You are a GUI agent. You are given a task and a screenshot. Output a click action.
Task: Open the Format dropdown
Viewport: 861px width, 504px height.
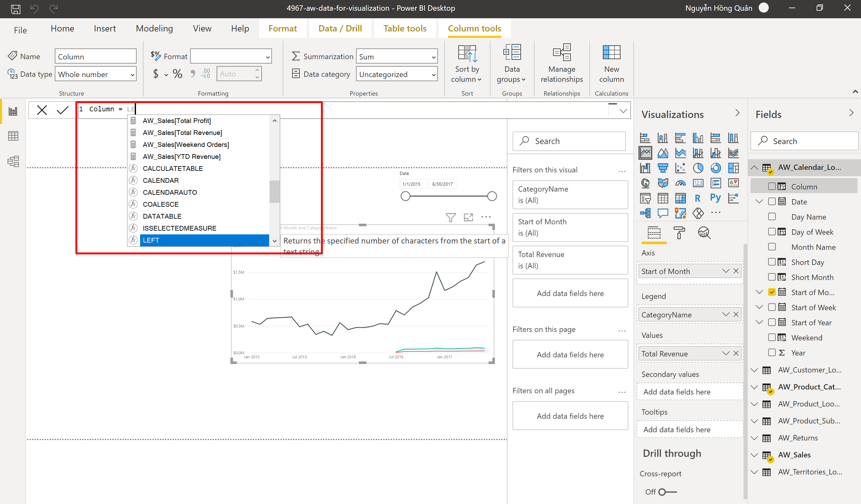pos(231,56)
